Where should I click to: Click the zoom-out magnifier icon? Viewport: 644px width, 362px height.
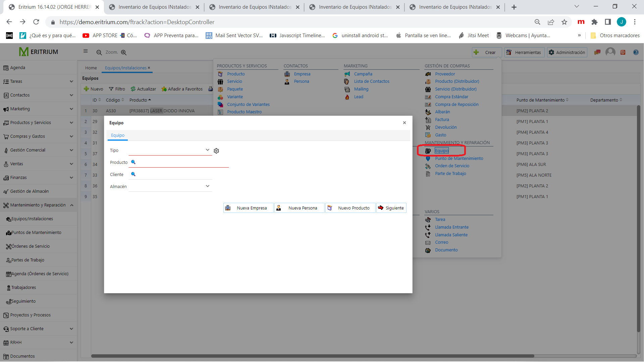(99, 53)
